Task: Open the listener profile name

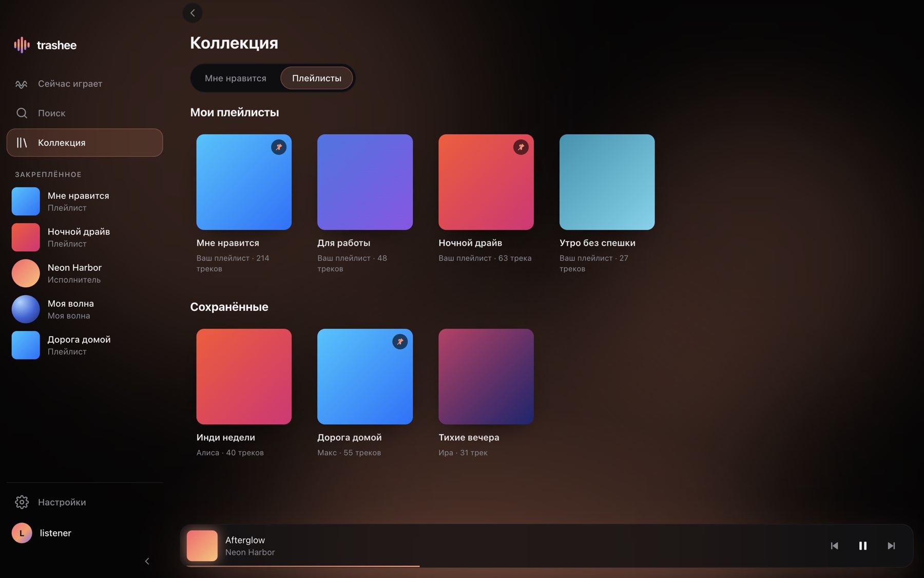Action: 55,533
